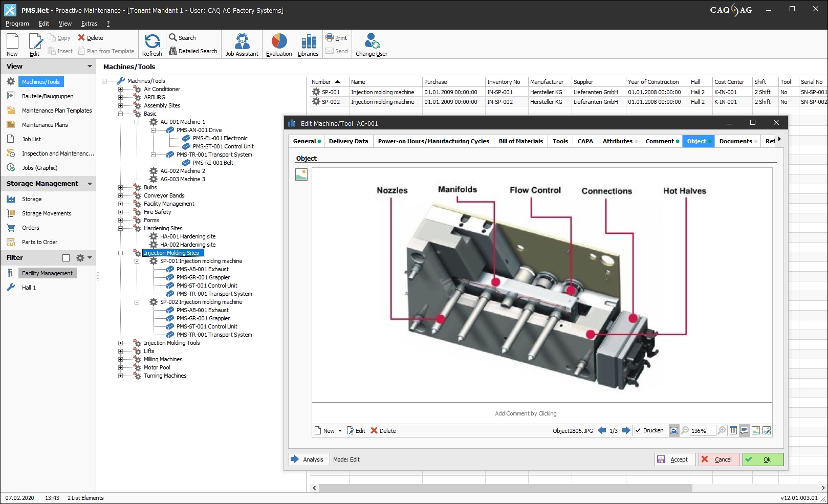Click the Analysis button
The height and width of the screenshot is (504, 828).
pos(309,459)
